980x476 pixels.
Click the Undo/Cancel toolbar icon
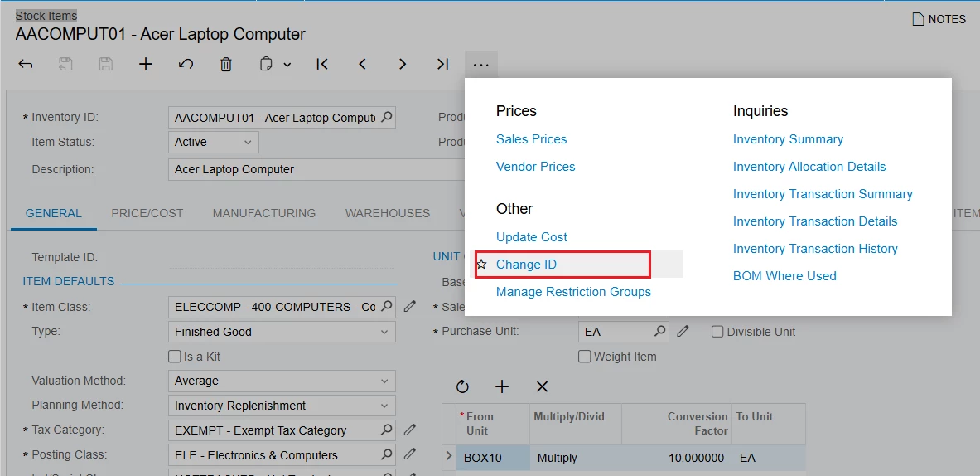pos(186,64)
